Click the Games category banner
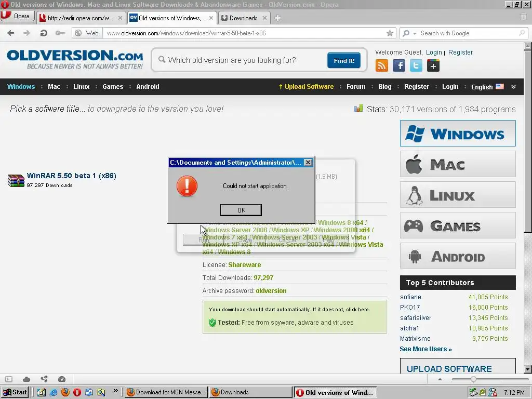The image size is (532, 399). (458, 225)
